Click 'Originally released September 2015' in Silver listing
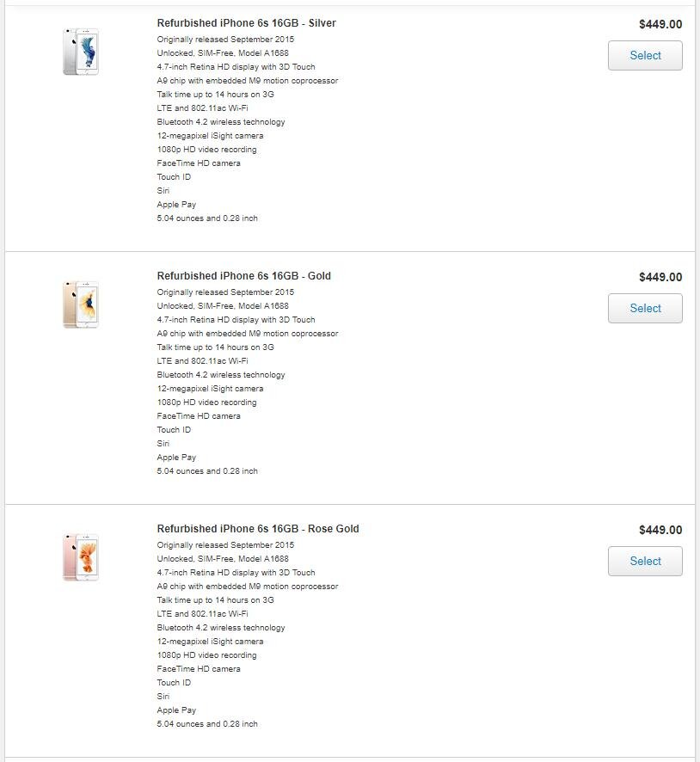Viewport: 700px width, 762px height. click(224, 40)
